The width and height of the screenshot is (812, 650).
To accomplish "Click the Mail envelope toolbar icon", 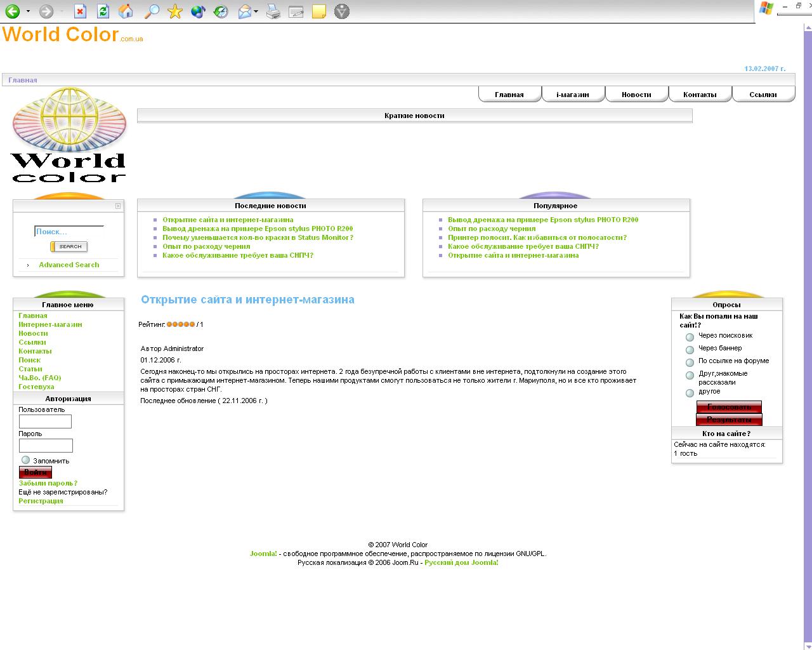I will 245,11.
